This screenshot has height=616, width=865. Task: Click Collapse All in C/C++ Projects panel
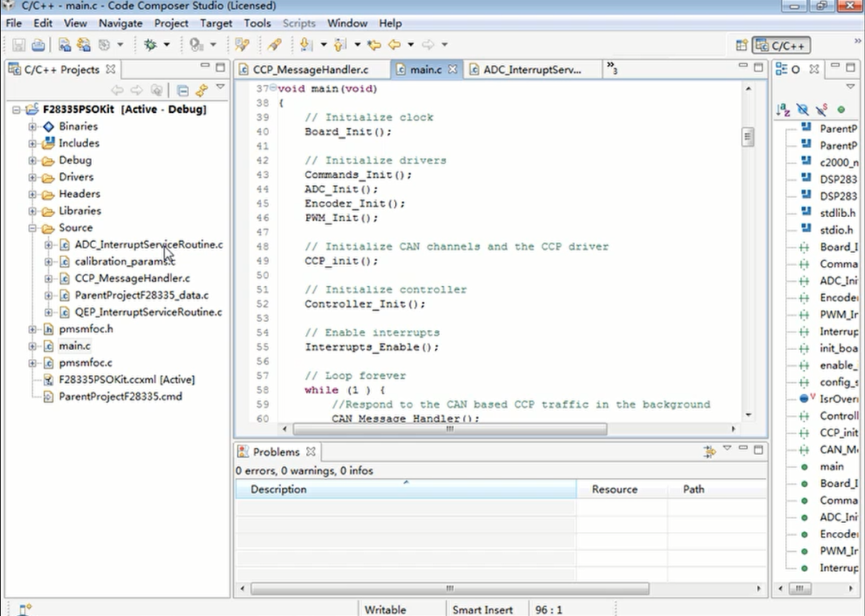(183, 91)
